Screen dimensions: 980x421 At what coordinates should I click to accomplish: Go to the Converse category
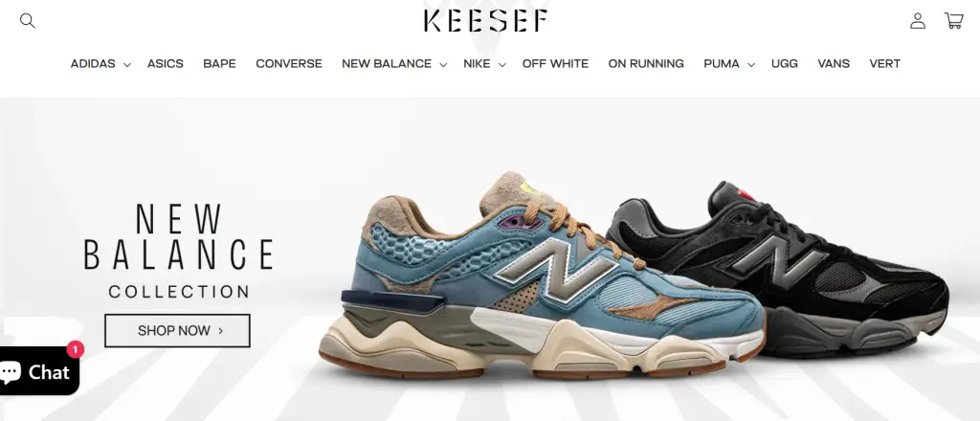click(x=289, y=64)
